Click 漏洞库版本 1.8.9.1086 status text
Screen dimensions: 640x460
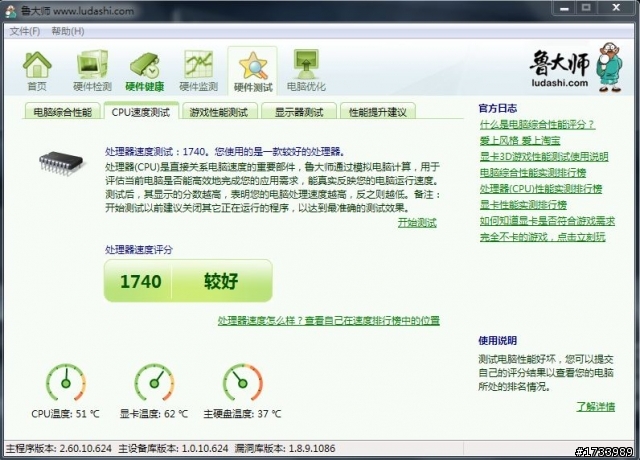(x=285, y=449)
